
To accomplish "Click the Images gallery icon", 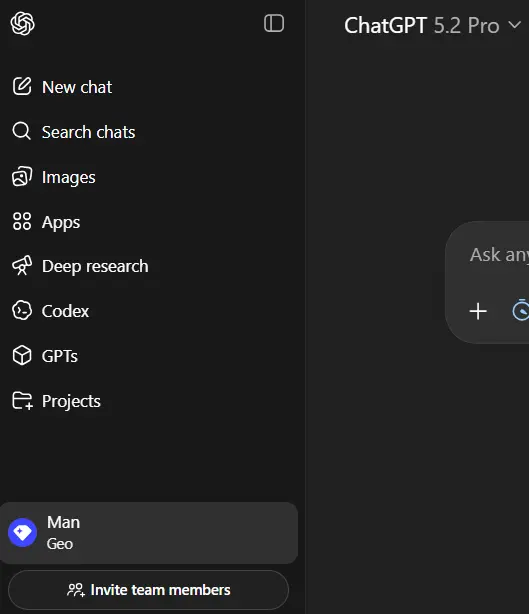I will pos(22,177).
